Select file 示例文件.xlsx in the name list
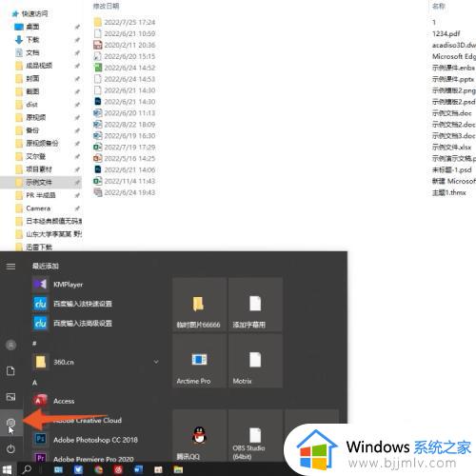The image size is (476, 476). tap(451, 147)
